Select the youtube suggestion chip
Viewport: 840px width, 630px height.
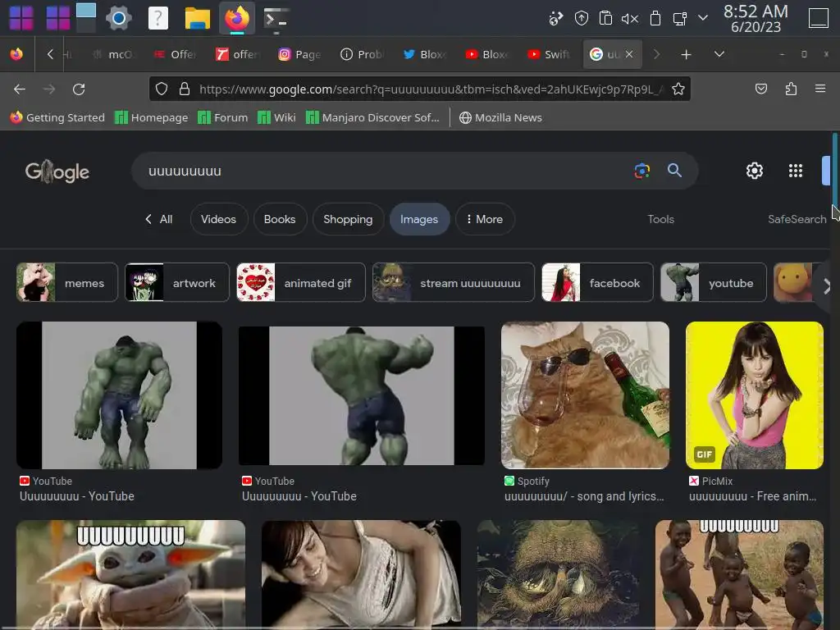tap(713, 282)
